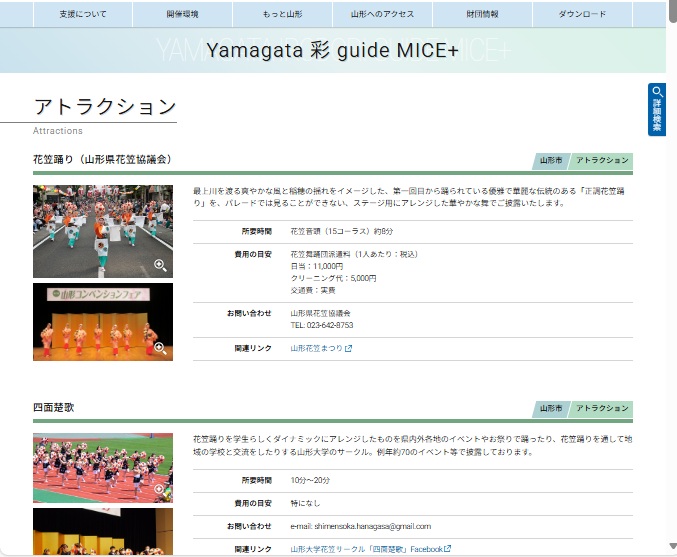Screen dimensions: 677x557
Task: Click zoom icon on 花笠踊り stage photo
Action: (x=159, y=348)
